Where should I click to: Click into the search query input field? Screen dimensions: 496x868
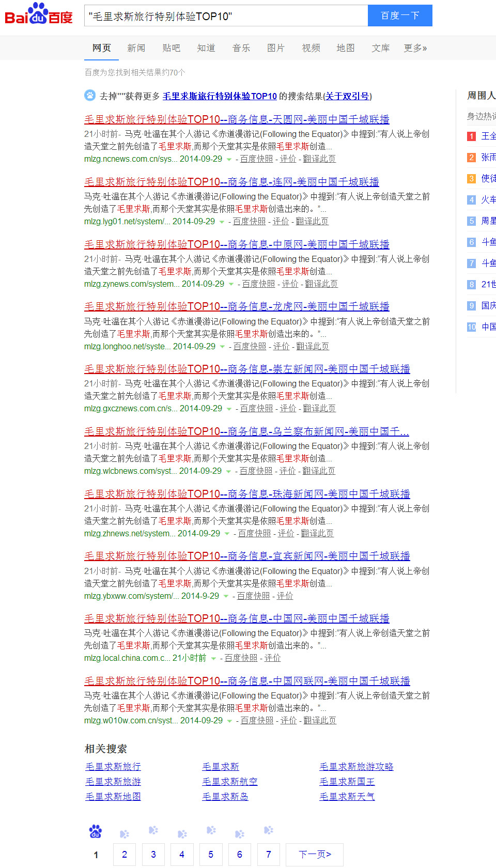point(226,16)
